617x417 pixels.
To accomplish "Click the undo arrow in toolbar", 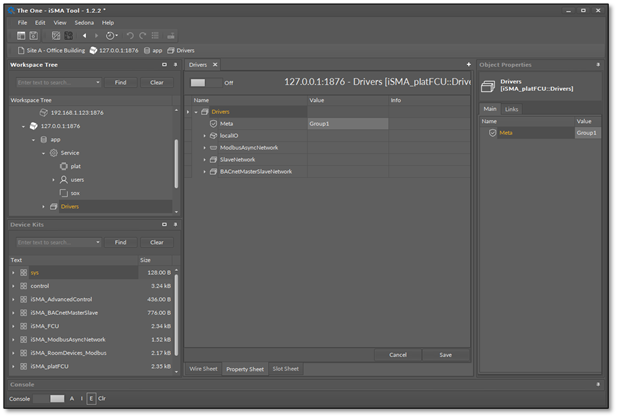I will point(129,36).
